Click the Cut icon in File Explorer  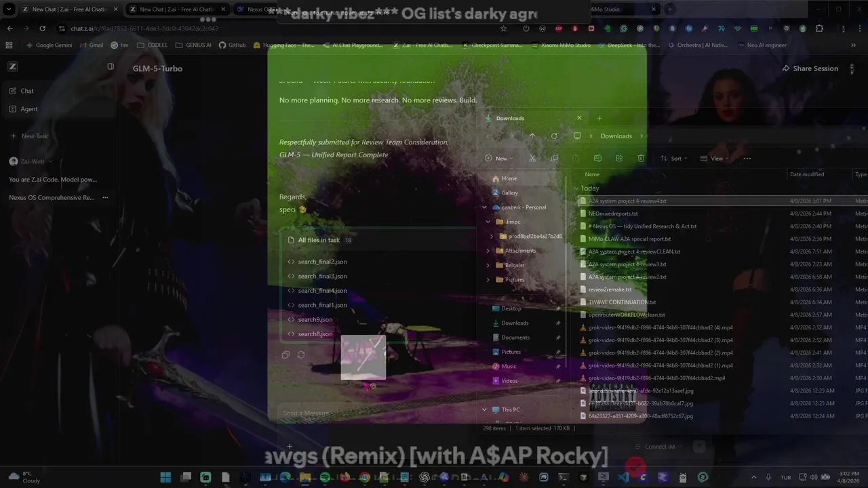[x=532, y=159]
